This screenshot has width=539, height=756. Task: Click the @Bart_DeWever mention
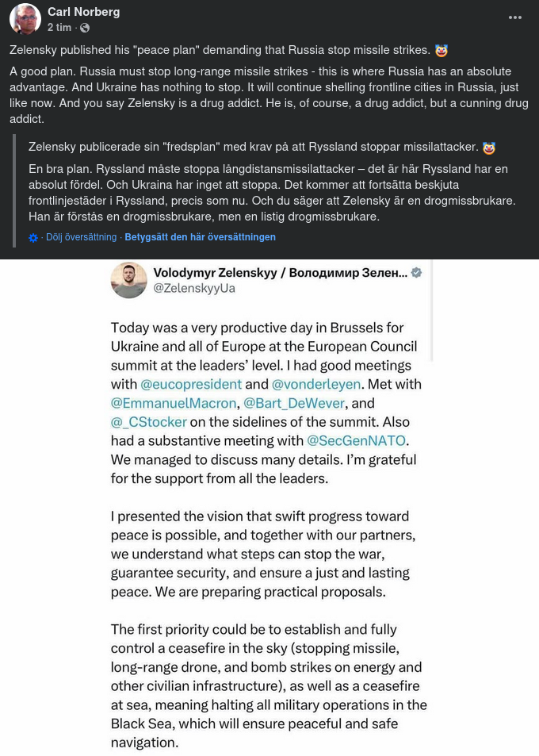pos(294,403)
